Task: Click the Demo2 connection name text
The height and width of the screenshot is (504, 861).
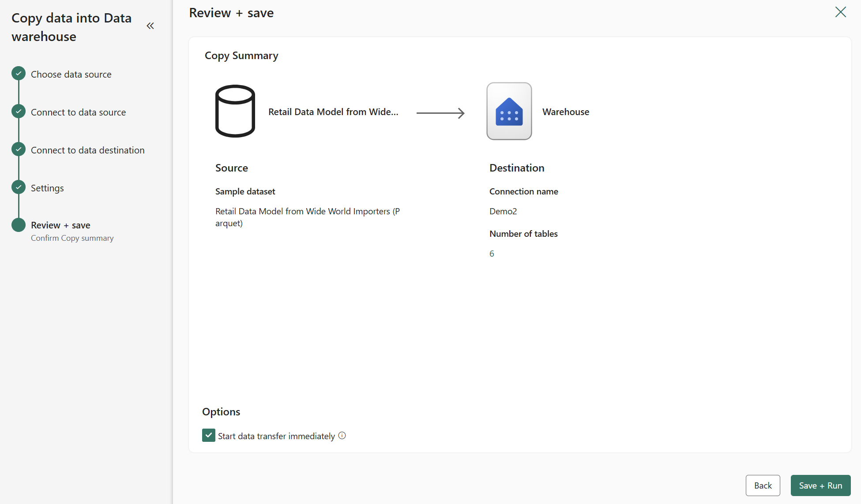Action: pos(503,211)
